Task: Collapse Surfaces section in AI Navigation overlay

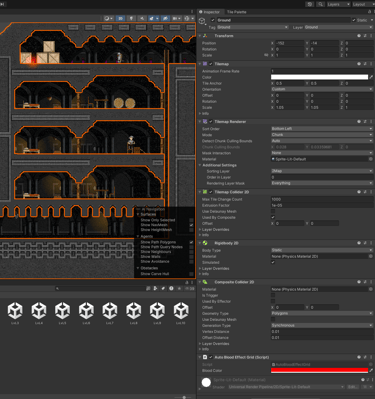Action: (x=138, y=214)
